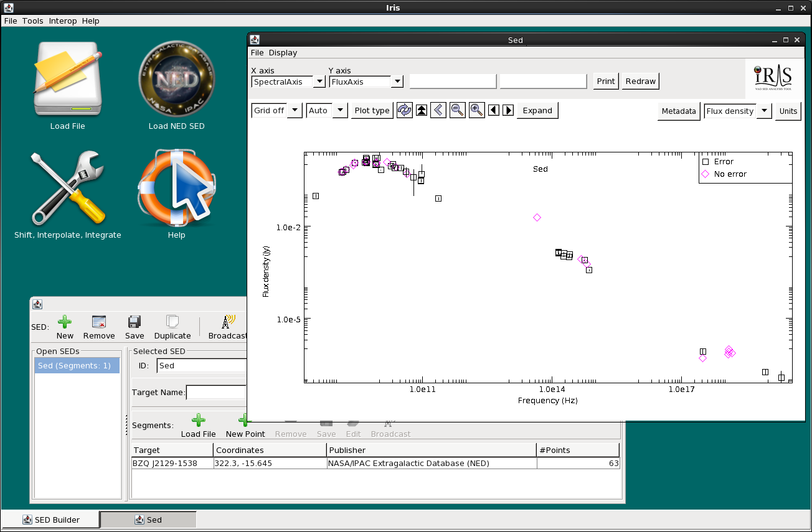Pan plot right with black arrow
812x532 pixels.
click(508, 110)
